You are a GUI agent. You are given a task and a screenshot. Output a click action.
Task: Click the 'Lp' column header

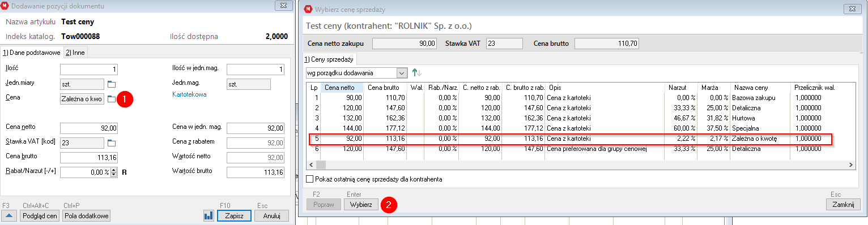[314, 88]
